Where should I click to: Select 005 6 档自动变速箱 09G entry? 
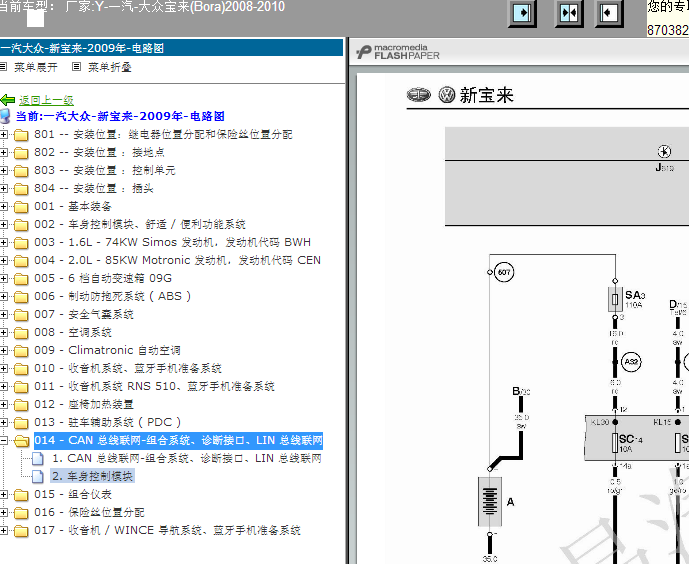point(103,278)
